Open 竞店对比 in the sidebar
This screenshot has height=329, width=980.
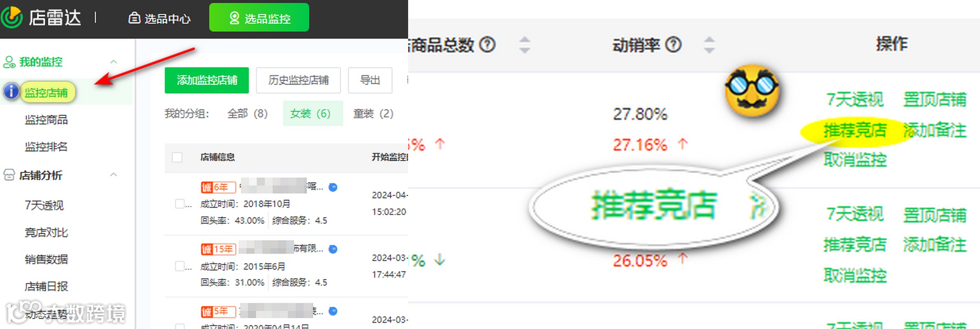tap(46, 233)
